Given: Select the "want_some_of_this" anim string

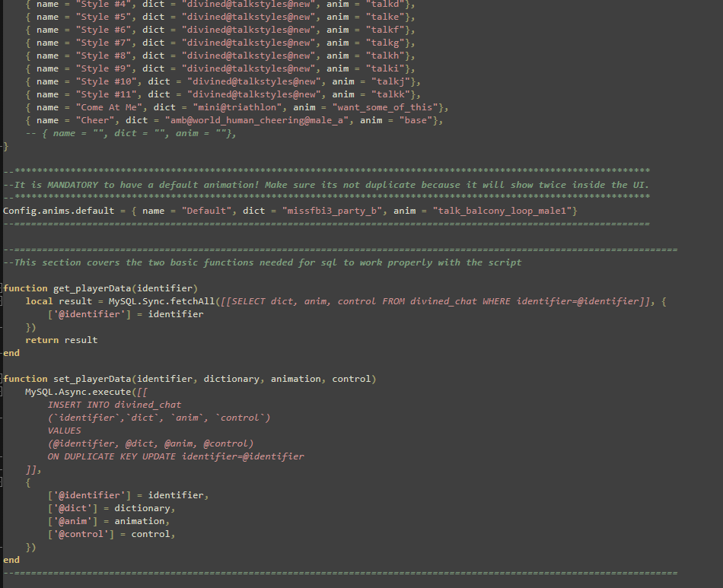Looking at the screenshot, I should (x=385, y=107).
